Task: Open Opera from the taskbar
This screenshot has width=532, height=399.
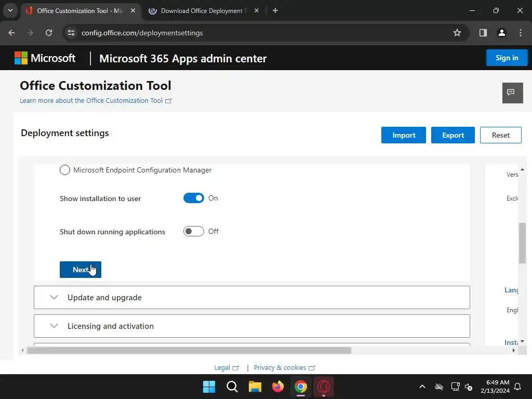Action: point(323,387)
